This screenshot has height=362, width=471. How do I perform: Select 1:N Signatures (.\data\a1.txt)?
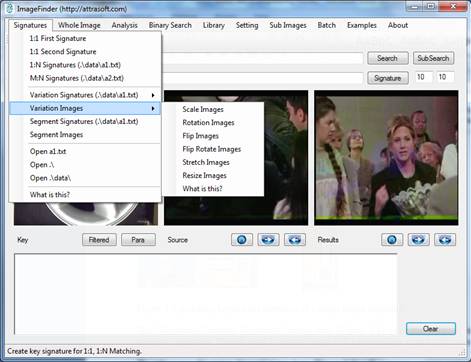pos(85,65)
